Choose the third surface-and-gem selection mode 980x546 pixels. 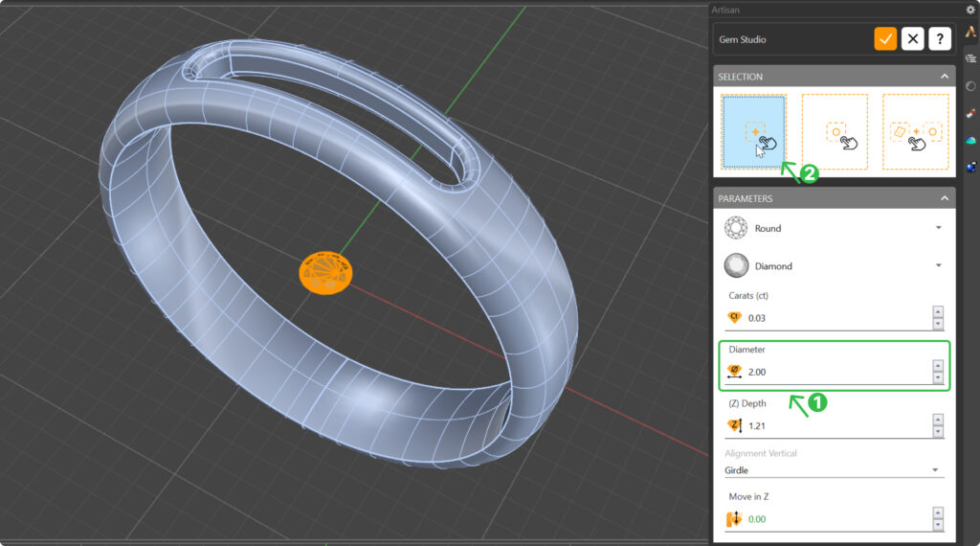click(x=915, y=132)
